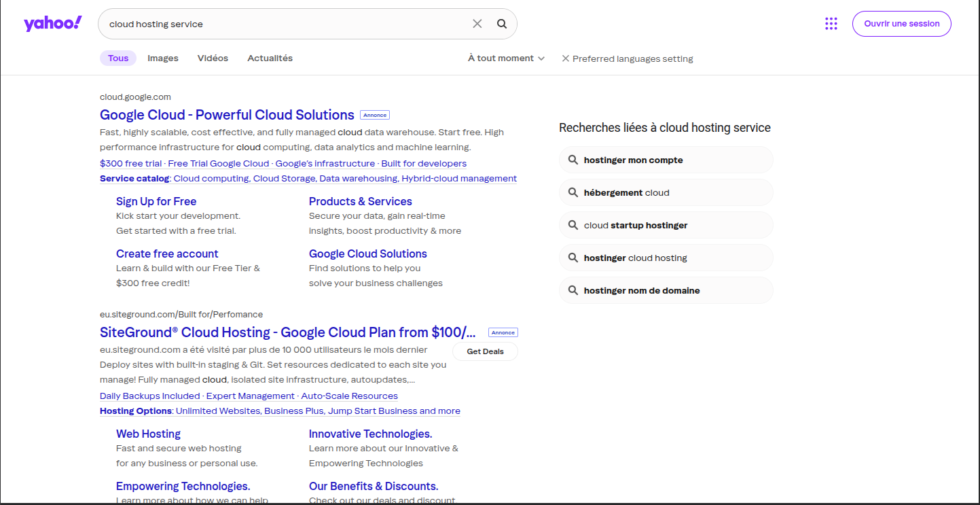980x505 pixels.
Task: Click Built for developers link
Action: click(424, 163)
